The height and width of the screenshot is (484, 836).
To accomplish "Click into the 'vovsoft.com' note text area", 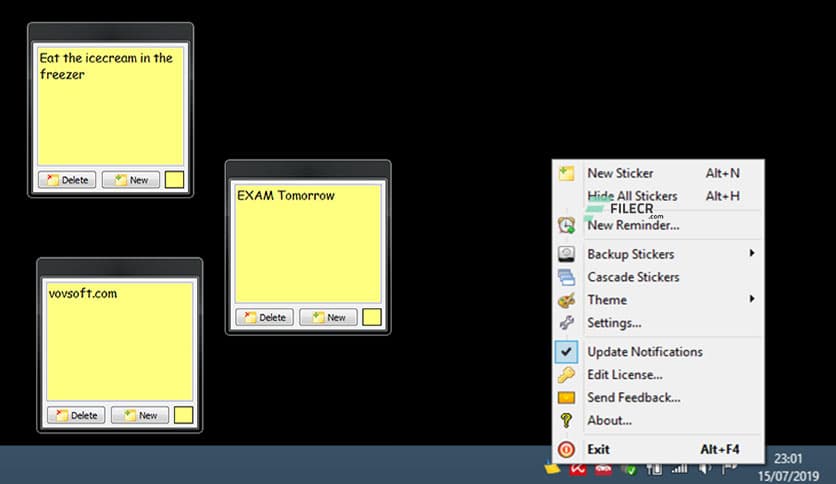I will [x=119, y=342].
